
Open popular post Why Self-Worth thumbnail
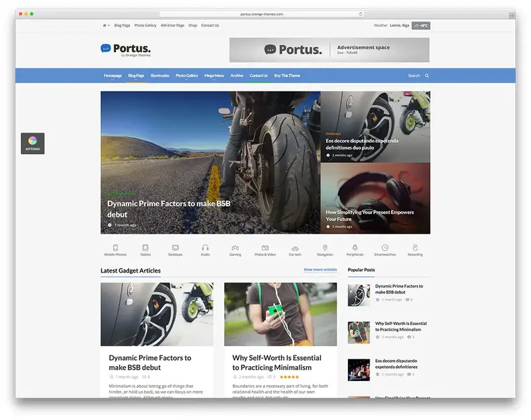[x=359, y=332]
